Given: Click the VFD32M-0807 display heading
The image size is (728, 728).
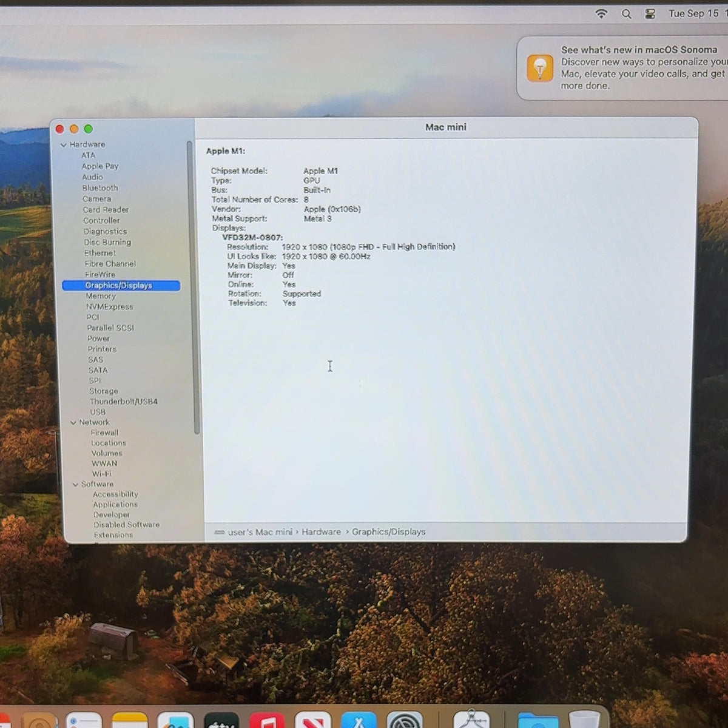Looking at the screenshot, I should click(x=252, y=238).
